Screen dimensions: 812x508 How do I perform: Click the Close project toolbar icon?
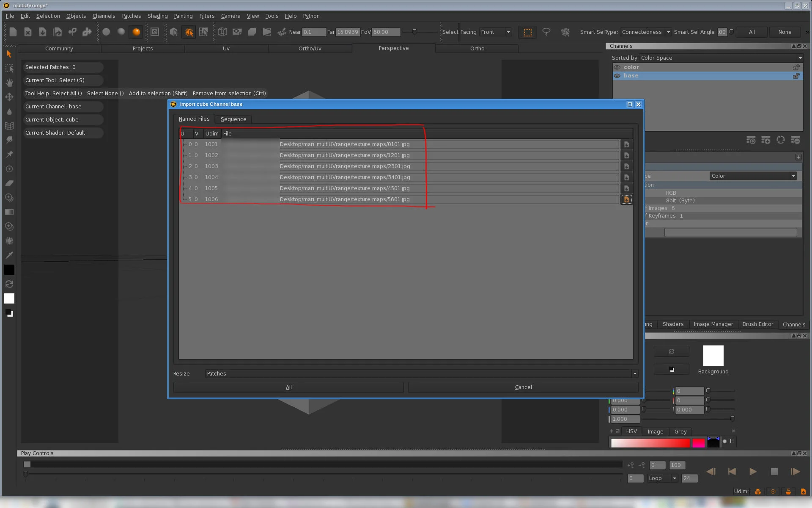pos(28,32)
